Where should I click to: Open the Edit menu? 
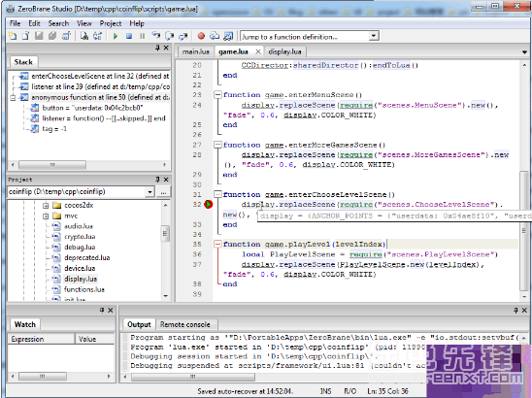pos(34,23)
